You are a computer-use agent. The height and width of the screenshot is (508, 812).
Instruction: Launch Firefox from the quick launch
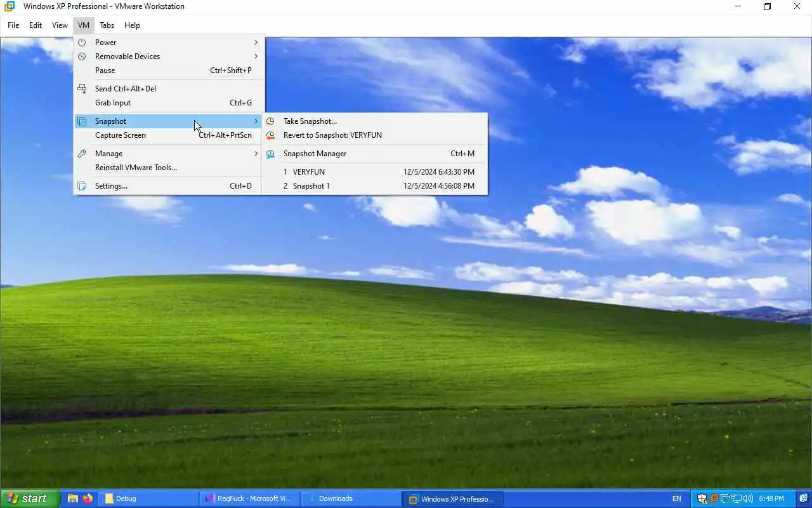coord(88,498)
